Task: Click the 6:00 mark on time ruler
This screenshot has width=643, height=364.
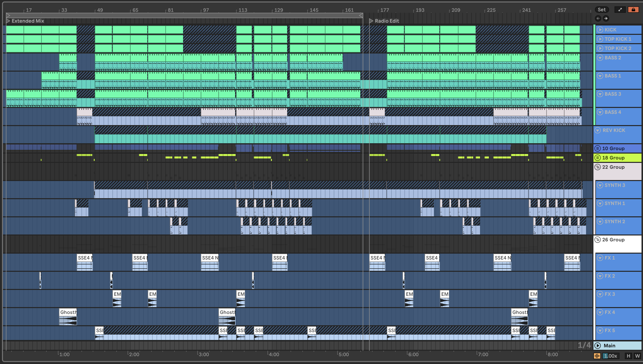Action: (x=413, y=354)
